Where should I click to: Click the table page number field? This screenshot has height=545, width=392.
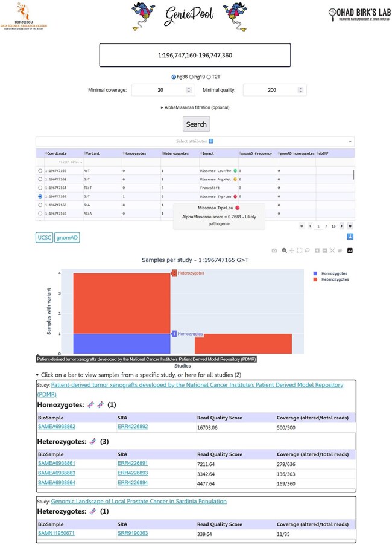(318, 226)
